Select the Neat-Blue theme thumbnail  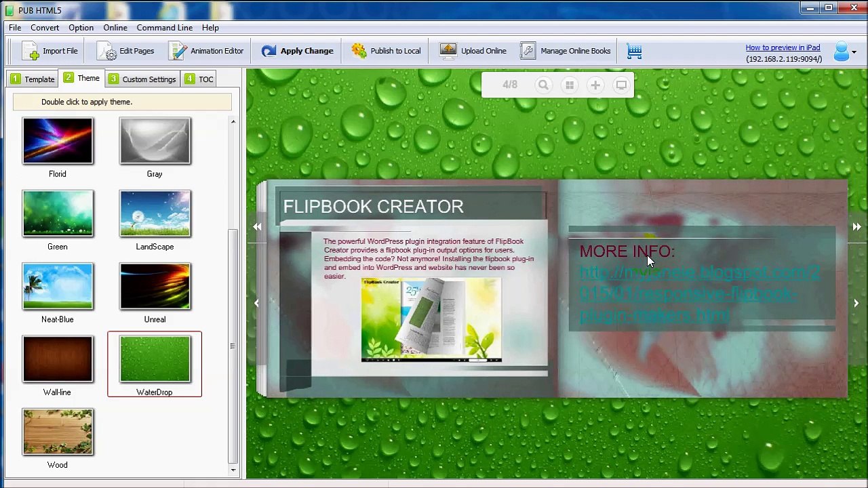(x=58, y=286)
